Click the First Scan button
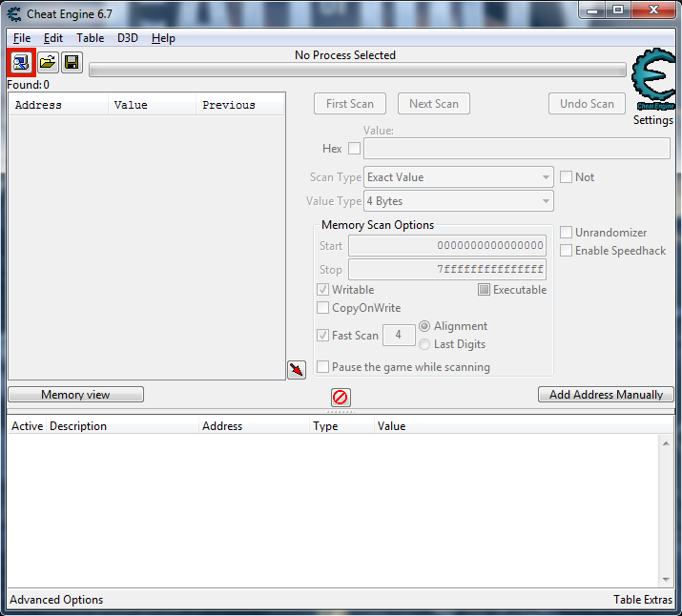Image resolution: width=682 pixels, height=616 pixels. [350, 104]
